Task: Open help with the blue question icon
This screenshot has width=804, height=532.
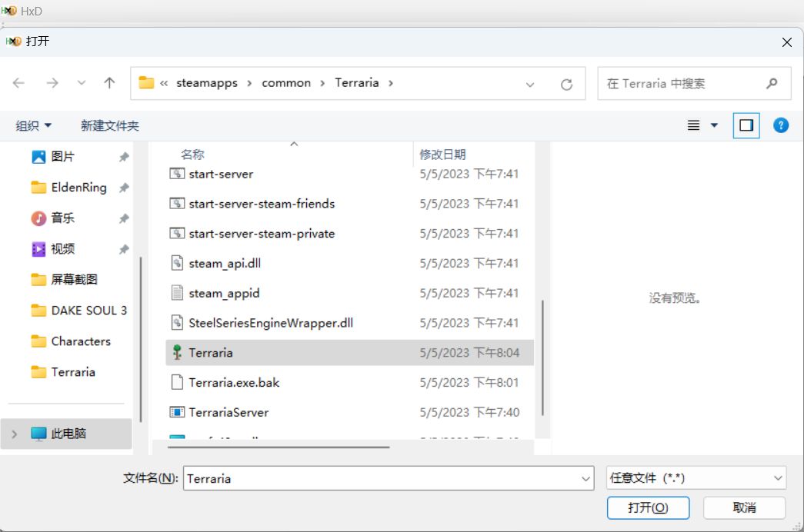Action: (780, 125)
